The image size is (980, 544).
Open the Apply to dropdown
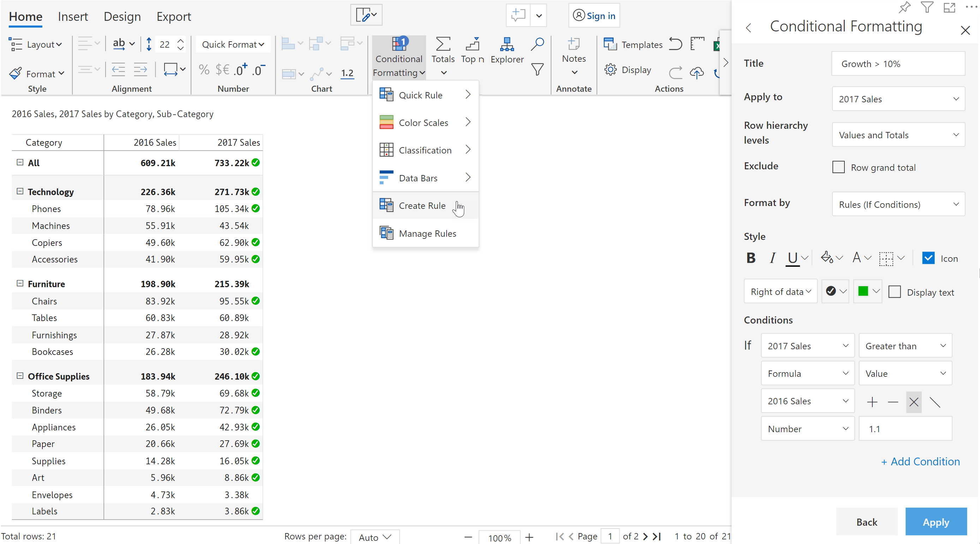[x=898, y=99]
